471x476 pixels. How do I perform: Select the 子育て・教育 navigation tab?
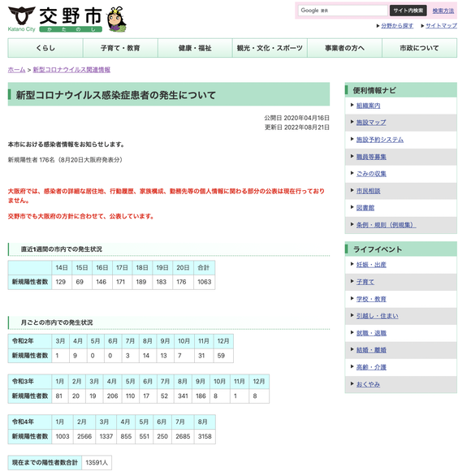120,48
